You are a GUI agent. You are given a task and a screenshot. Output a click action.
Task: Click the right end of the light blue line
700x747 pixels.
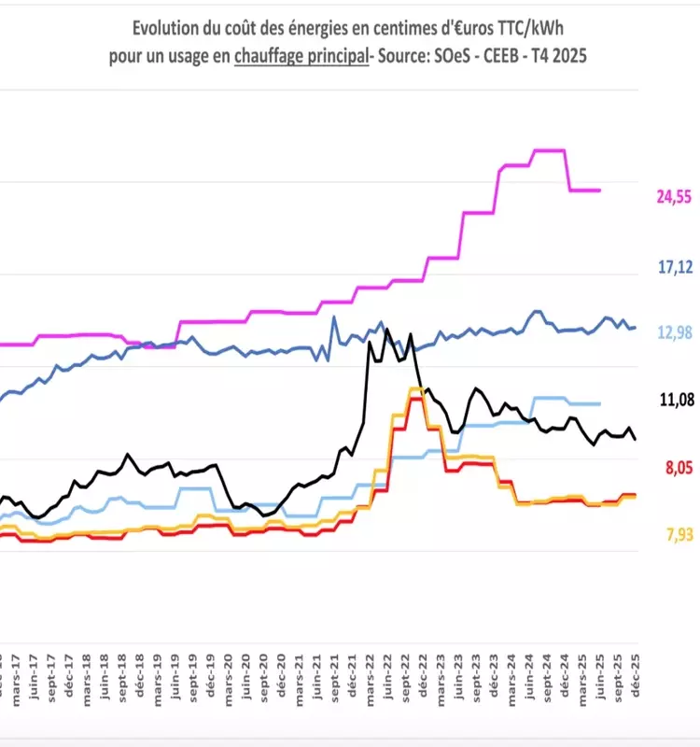(x=598, y=403)
